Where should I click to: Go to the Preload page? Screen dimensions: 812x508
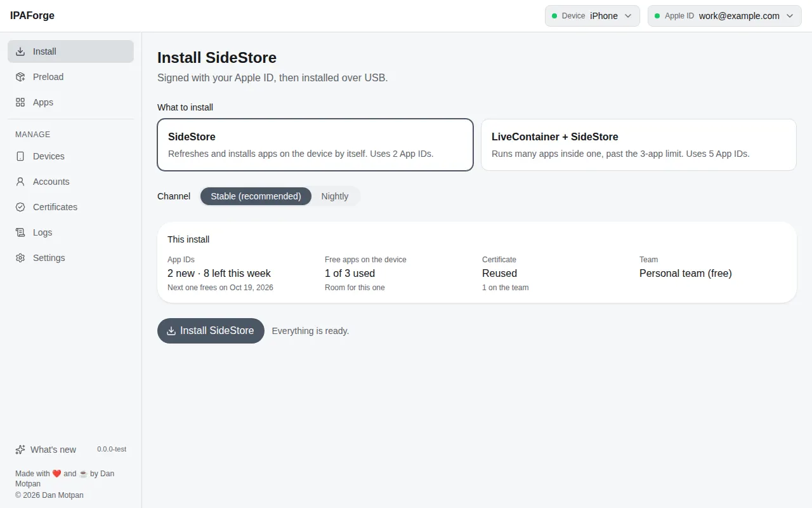coord(70,77)
